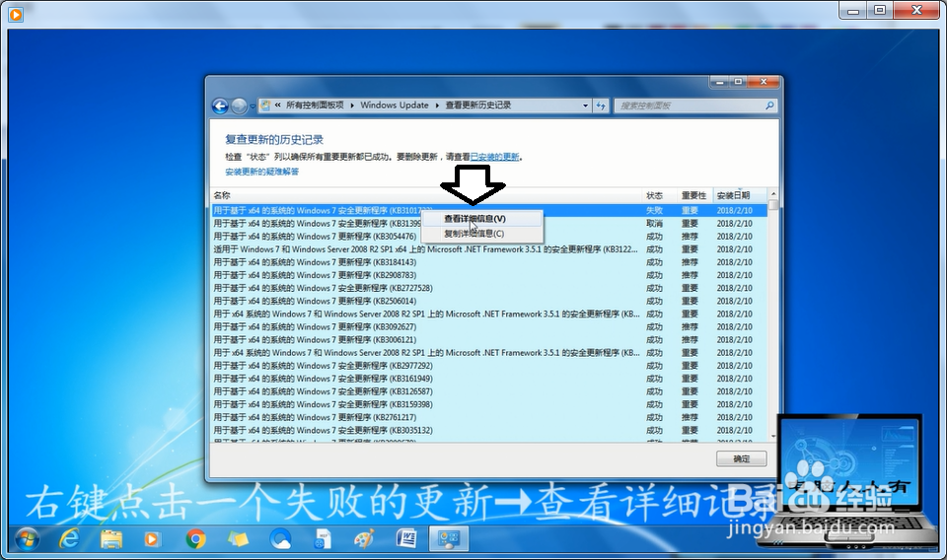Select the update row KB2908783
Viewport: 947px width, 560px height.
[x=489, y=275]
